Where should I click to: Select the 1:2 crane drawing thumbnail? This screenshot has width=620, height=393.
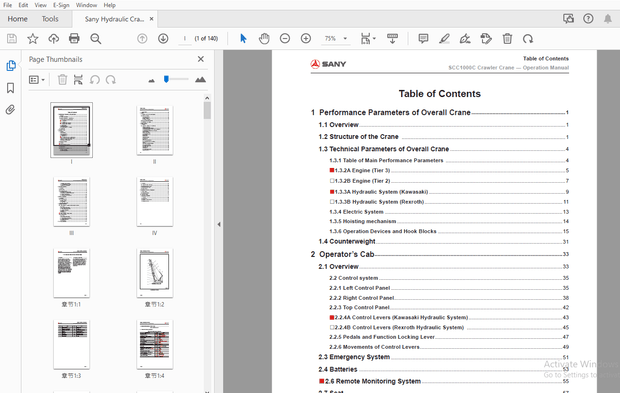[155, 273]
